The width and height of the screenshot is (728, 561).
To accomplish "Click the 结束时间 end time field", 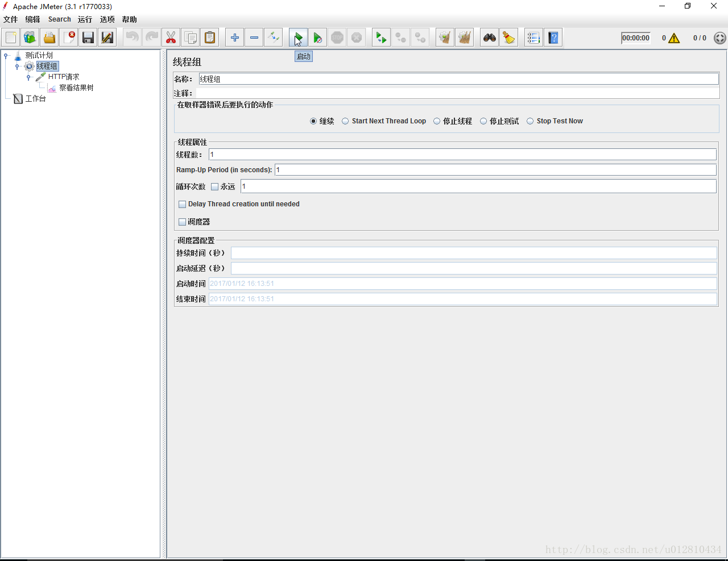I will (x=463, y=299).
